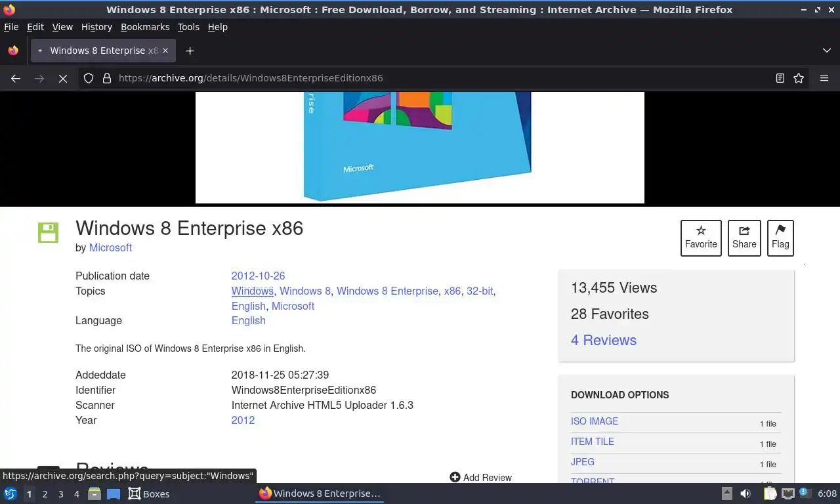Open Firefox hamburger application menu

(824, 78)
